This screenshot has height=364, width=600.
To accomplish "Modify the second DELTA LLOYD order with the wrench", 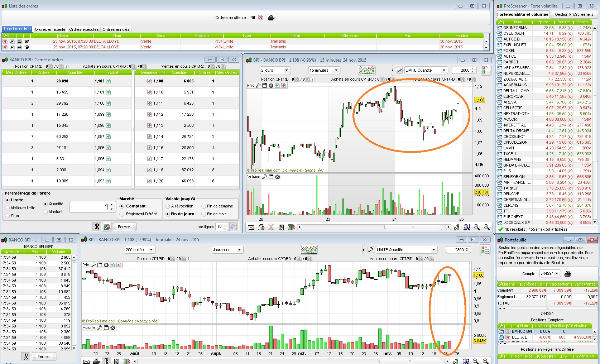I will coord(12,47).
